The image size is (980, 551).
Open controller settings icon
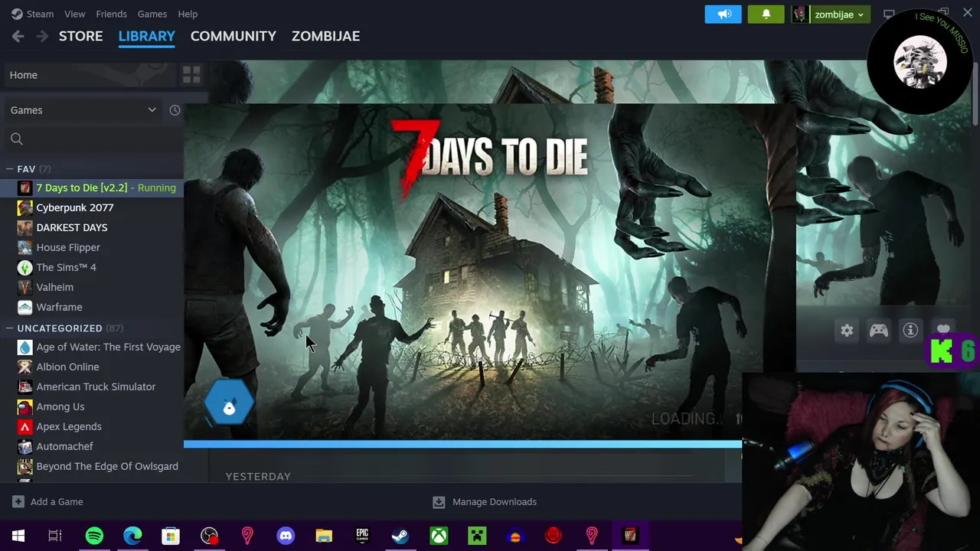click(x=879, y=331)
